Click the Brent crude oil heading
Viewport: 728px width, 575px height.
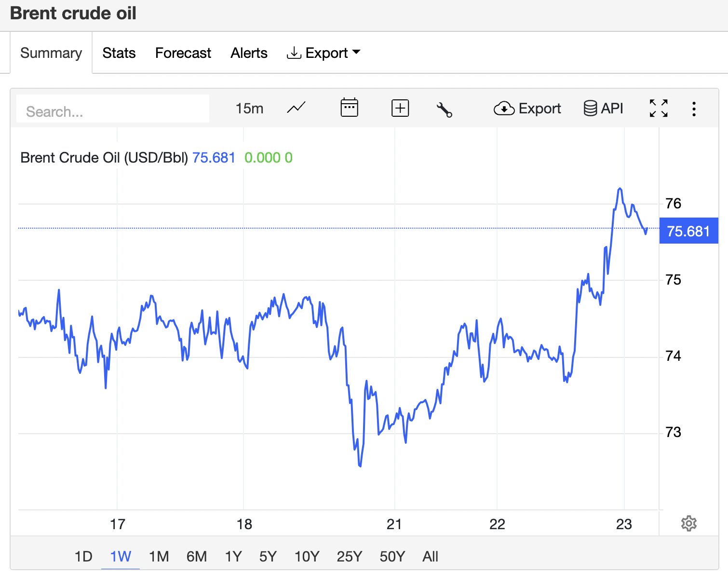point(73,13)
